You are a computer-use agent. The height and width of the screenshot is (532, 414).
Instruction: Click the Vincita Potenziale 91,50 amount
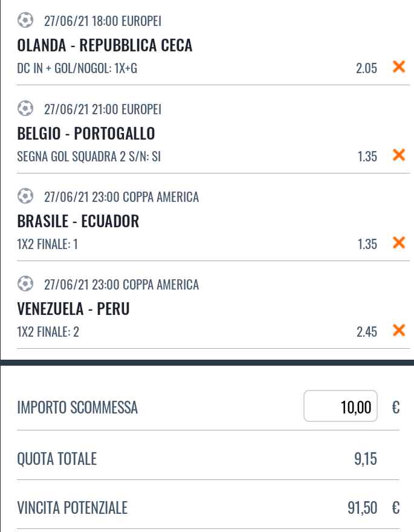362,508
